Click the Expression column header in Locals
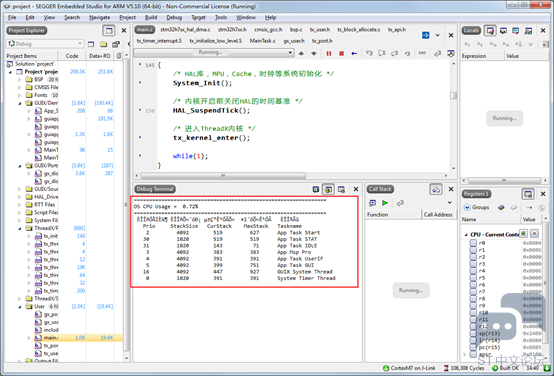 [482, 56]
